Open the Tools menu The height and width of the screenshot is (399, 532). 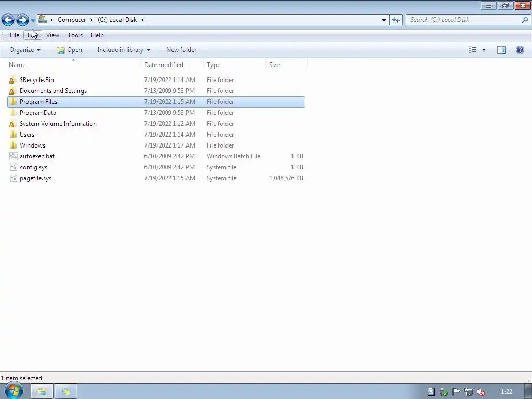point(75,35)
